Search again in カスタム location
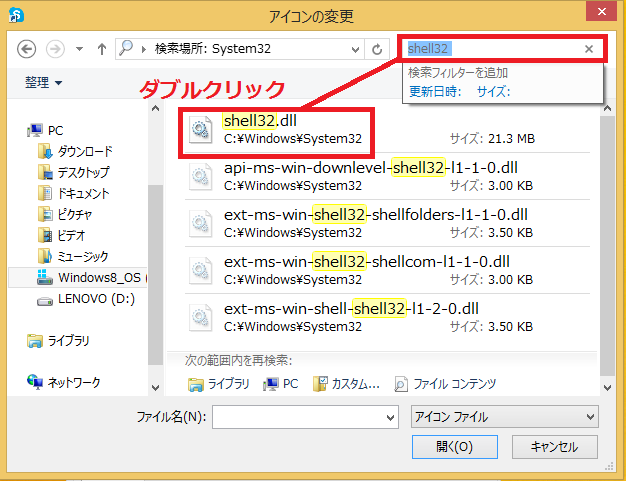 coord(346,384)
